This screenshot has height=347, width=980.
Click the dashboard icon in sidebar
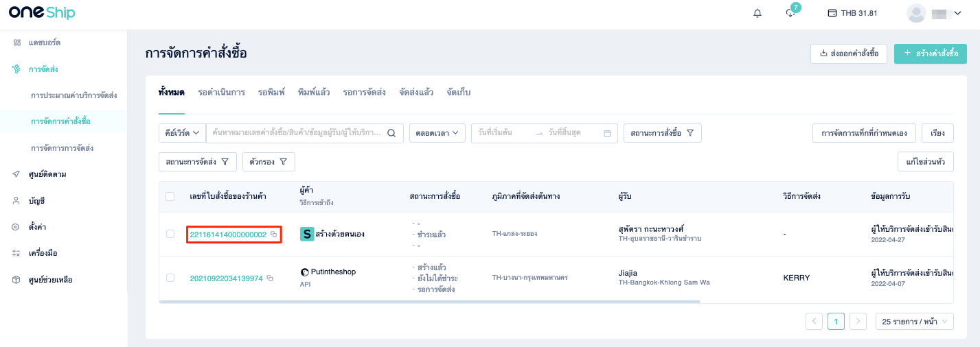[16, 43]
